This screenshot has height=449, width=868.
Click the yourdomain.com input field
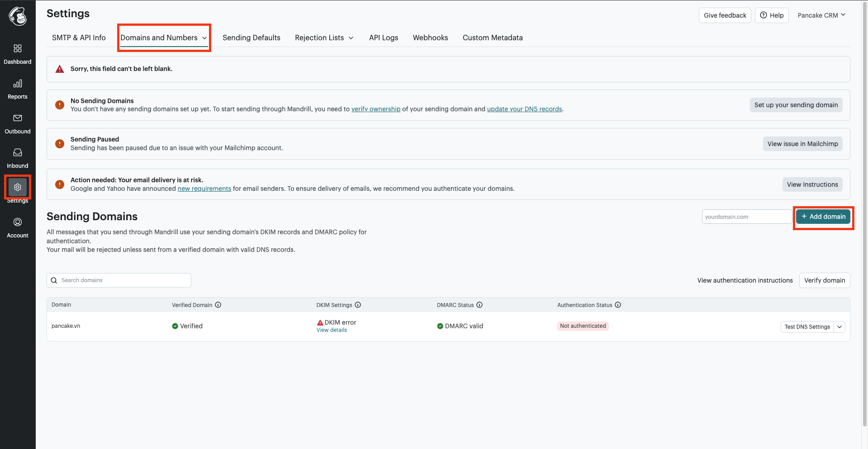(x=746, y=217)
